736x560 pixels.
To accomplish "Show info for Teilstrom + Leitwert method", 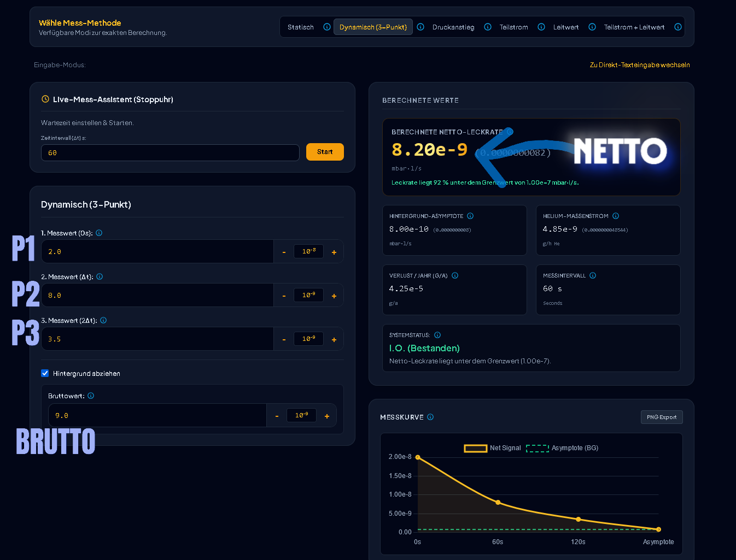I will (678, 27).
